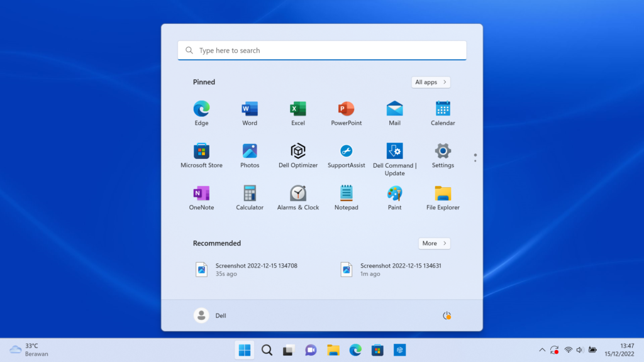Click the volume speaker tray icon
Viewport: 644px width, 362px height.
[580, 350]
